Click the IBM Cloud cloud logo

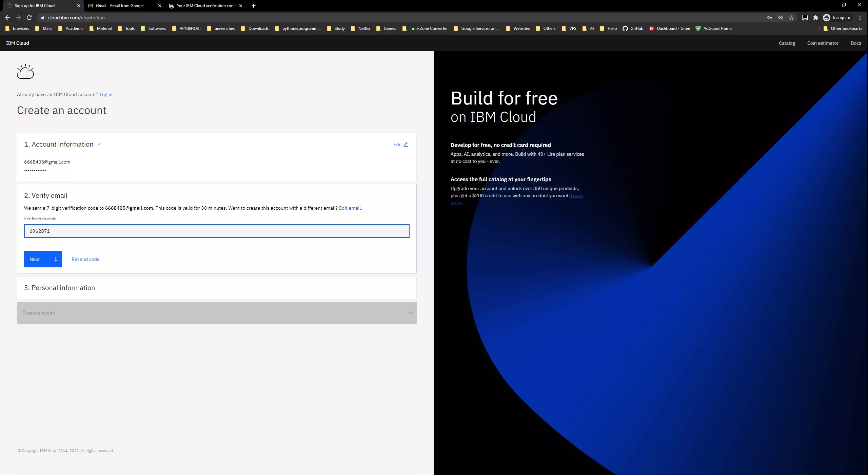25,71
